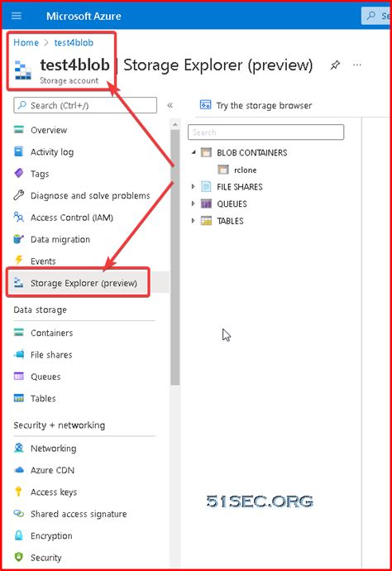The image size is (392, 571).
Task: Open the more options ellipsis menu
Action: 357,65
